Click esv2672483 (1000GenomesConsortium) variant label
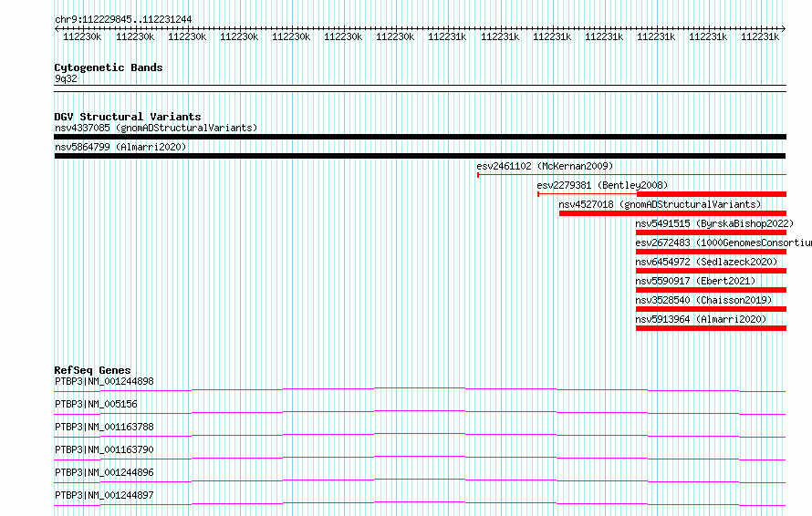 point(724,243)
